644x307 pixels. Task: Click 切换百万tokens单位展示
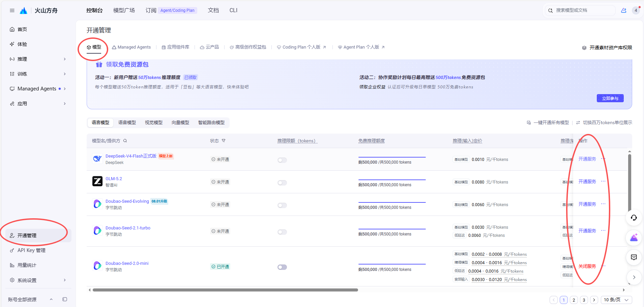click(604, 122)
